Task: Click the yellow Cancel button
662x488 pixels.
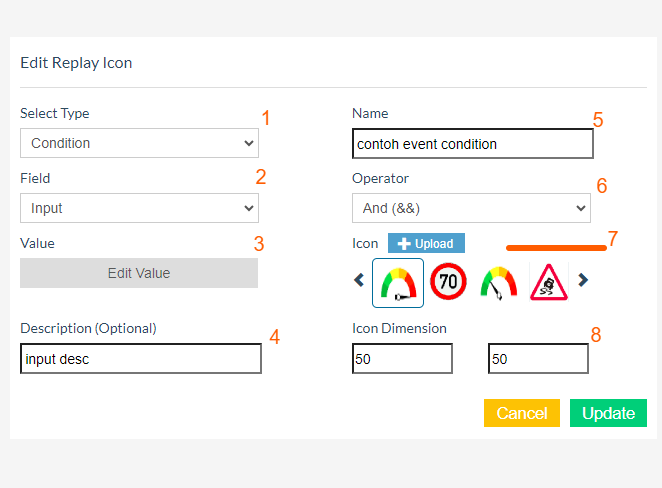Action: click(x=521, y=413)
